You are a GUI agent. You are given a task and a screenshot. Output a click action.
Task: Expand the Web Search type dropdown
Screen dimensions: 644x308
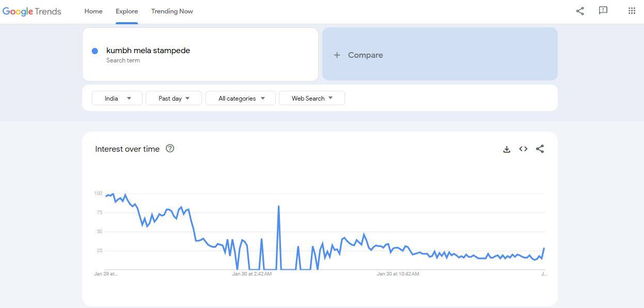(x=312, y=99)
